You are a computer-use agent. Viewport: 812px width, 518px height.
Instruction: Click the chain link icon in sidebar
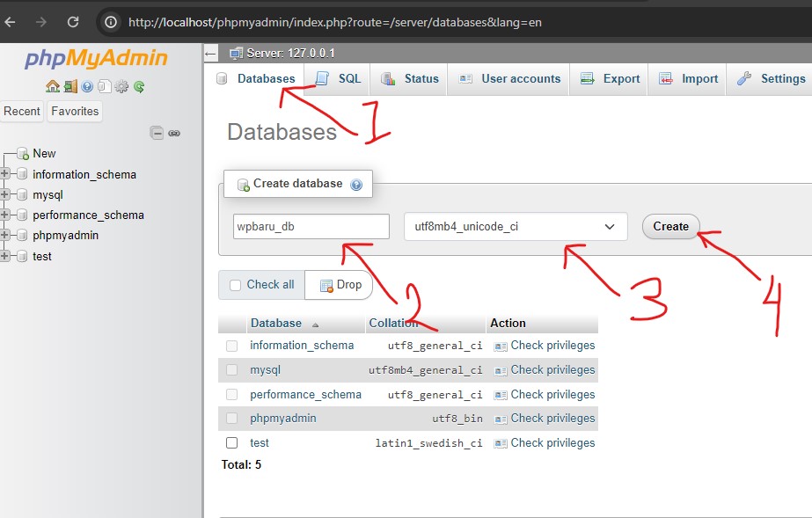pos(174,133)
